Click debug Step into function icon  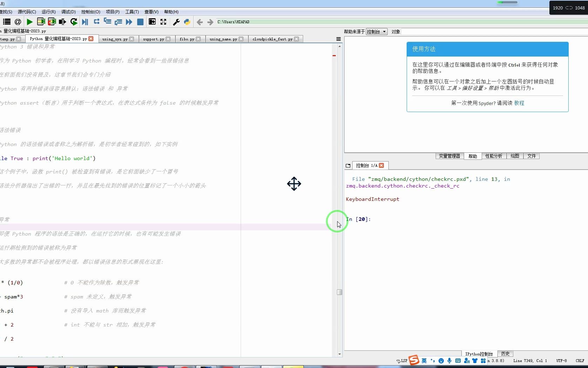107,21
